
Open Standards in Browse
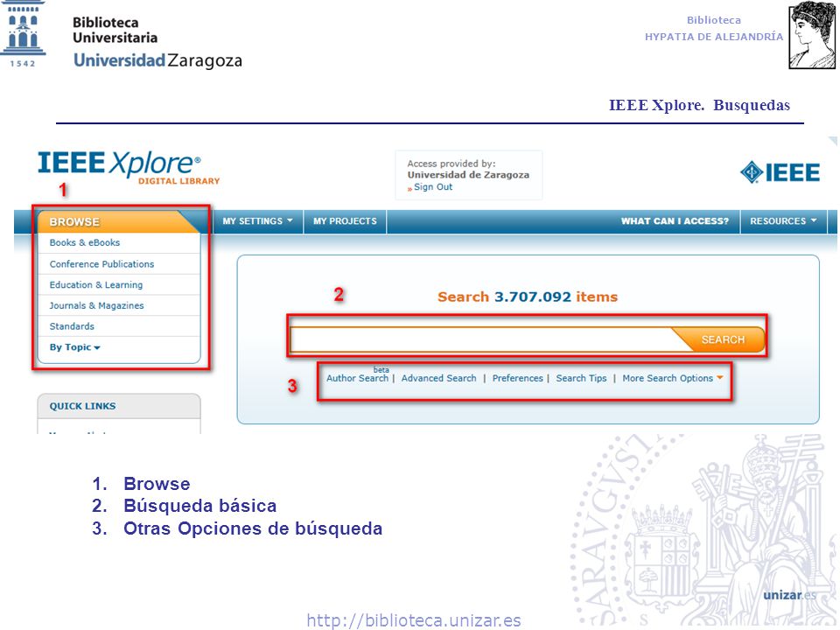tap(72, 326)
